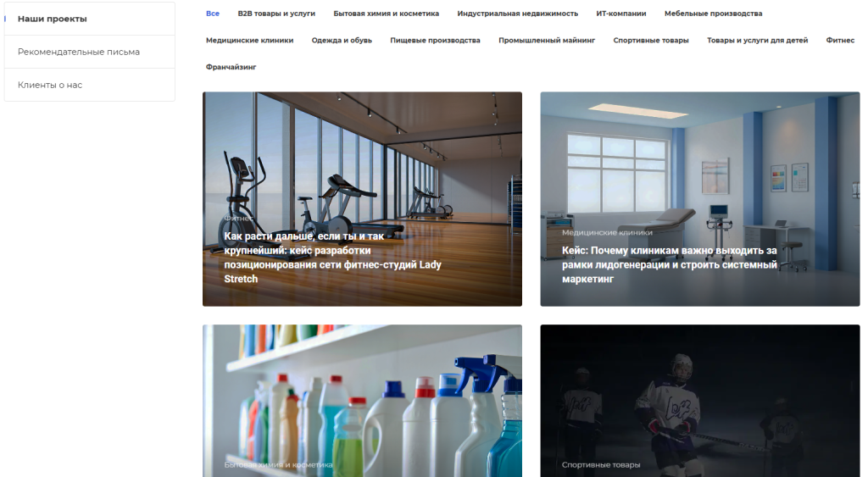Filter projects by ИТ-компании
The height and width of the screenshot is (477, 868).
click(x=620, y=14)
